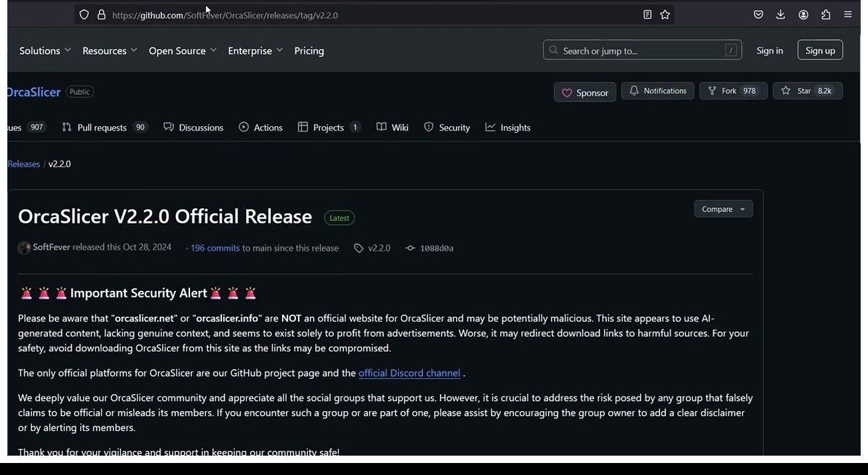Screen dimensions: 868x475
Task: Open the Issues tab with 907 count
Action: click(27, 127)
